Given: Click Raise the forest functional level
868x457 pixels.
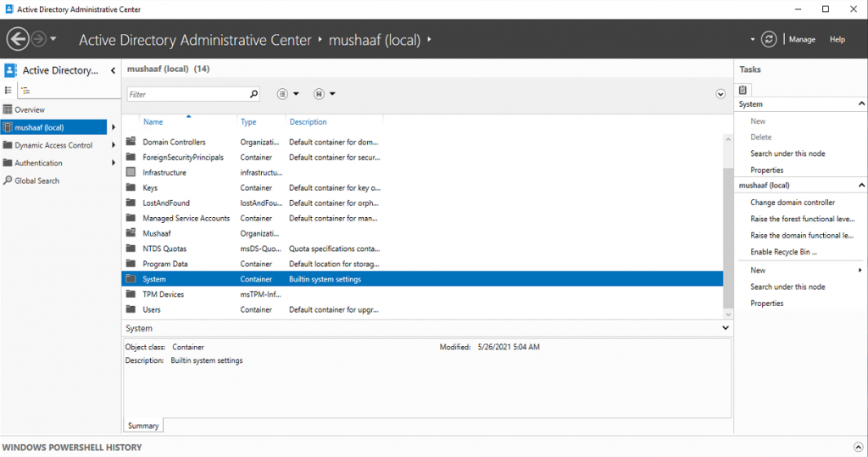Looking at the screenshot, I should click(802, 219).
